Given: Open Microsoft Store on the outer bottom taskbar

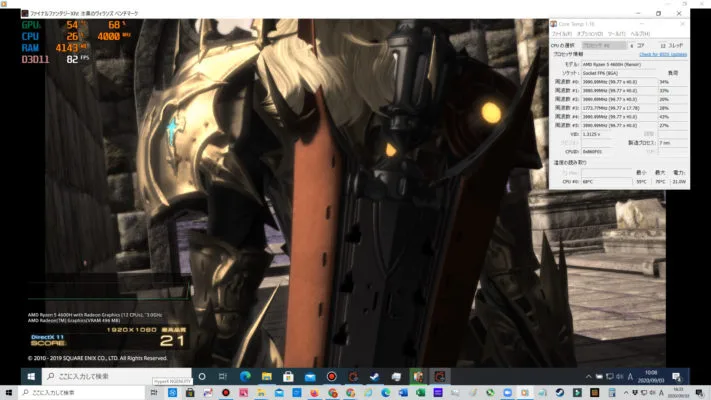Looking at the screenshot, I should point(190,393).
